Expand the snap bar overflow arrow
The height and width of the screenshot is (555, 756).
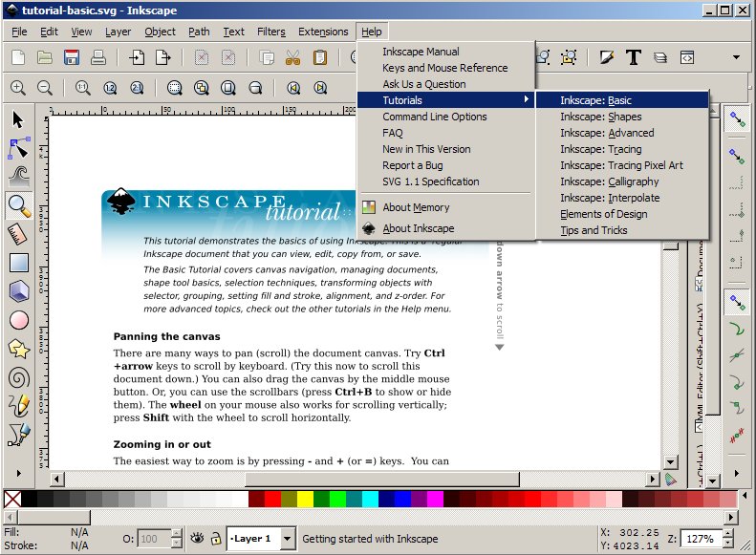point(736,473)
